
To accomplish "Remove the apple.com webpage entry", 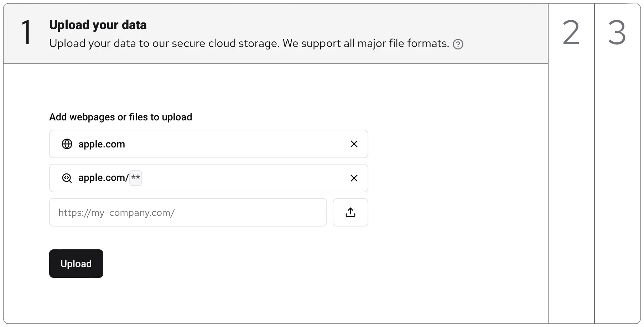I will point(354,144).
